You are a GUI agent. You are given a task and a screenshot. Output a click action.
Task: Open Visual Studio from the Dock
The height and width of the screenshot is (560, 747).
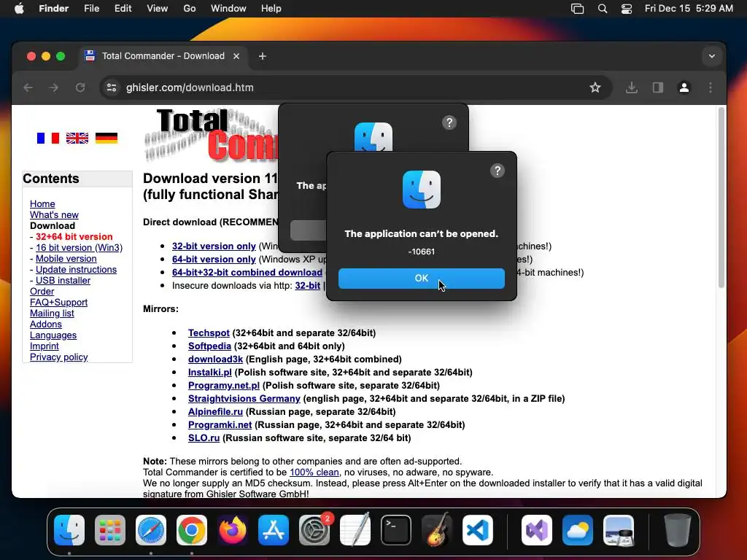coord(537,530)
